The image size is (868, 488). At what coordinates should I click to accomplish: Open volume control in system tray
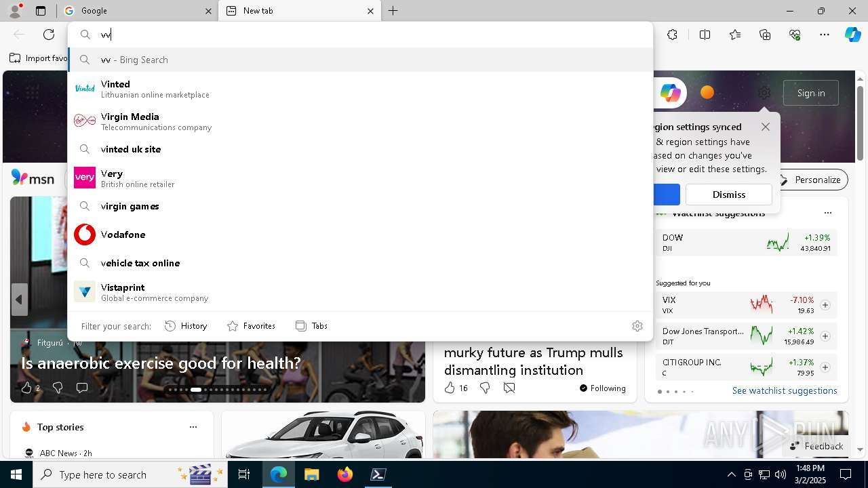coord(781,474)
